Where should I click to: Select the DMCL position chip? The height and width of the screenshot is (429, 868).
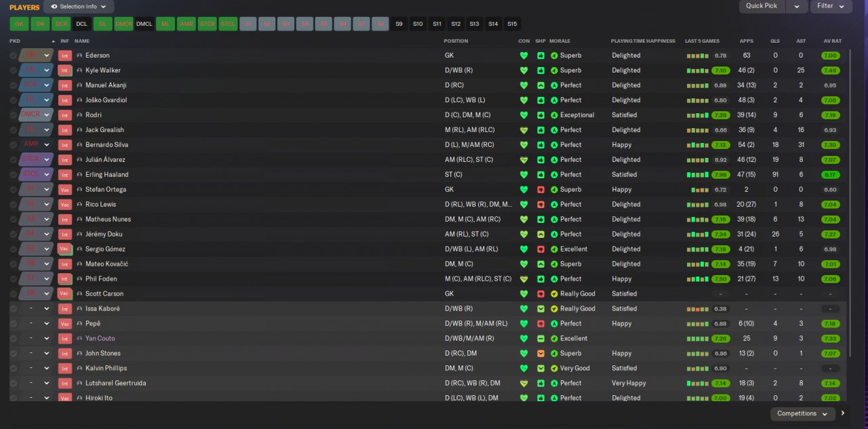[x=144, y=24]
